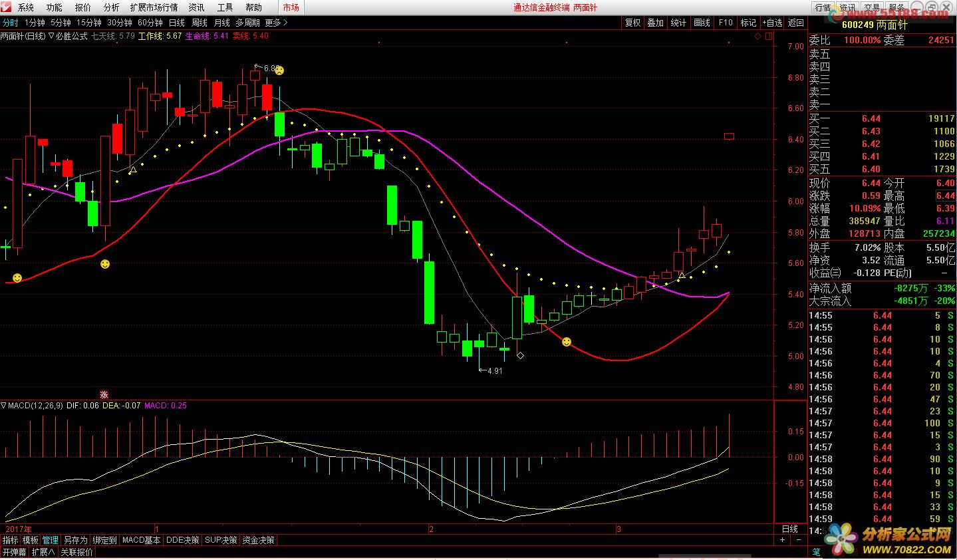The image size is (957, 560).
Task: Zoom in chart with plus button
Action: tap(782, 540)
